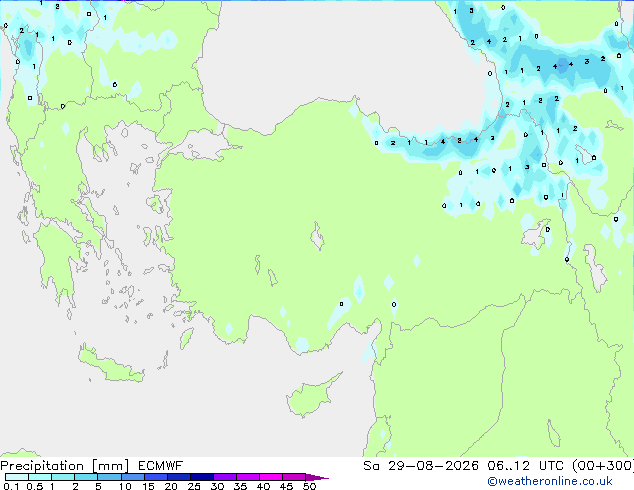This screenshot has height=490, width=634.
Task: Click the forecast date 29-08-2026 text
Action: tap(433, 466)
